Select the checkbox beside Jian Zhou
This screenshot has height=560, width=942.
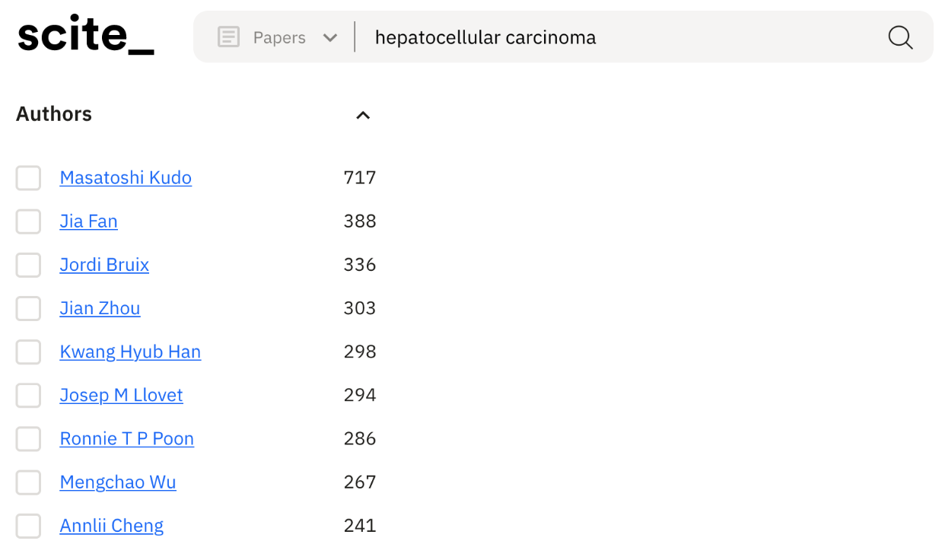(28, 308)
